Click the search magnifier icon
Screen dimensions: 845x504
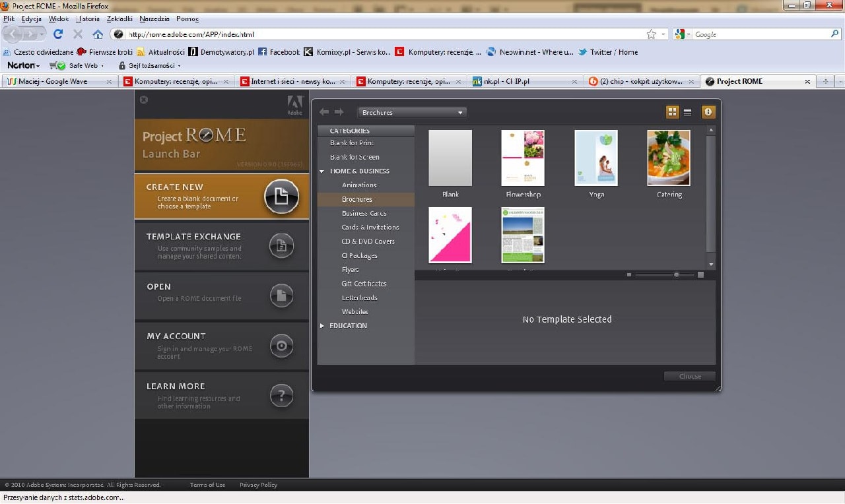coord(835,34)
